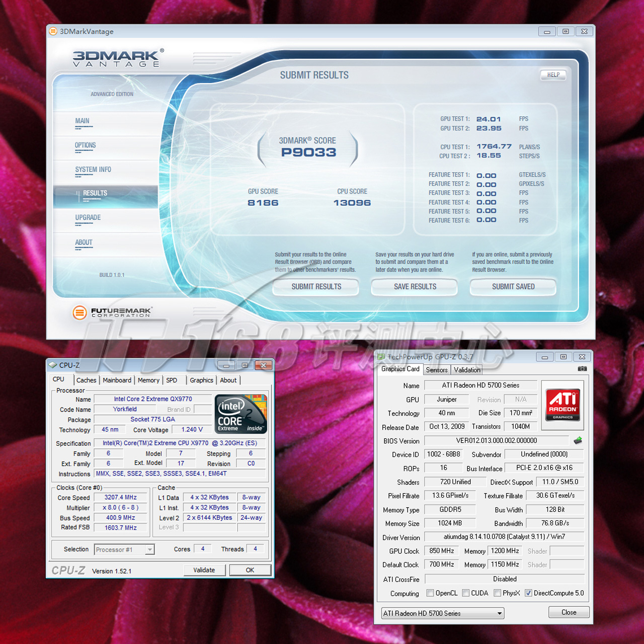Go to the OPTIONS page in 3DMark
The width and height of the screenshot is (644, 644).
click(x=86, y=145)
